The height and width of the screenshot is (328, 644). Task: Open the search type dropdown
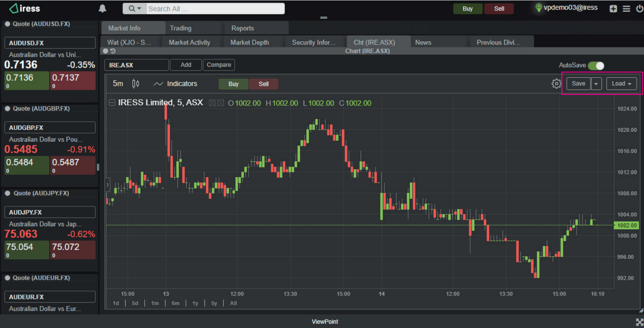135,8
